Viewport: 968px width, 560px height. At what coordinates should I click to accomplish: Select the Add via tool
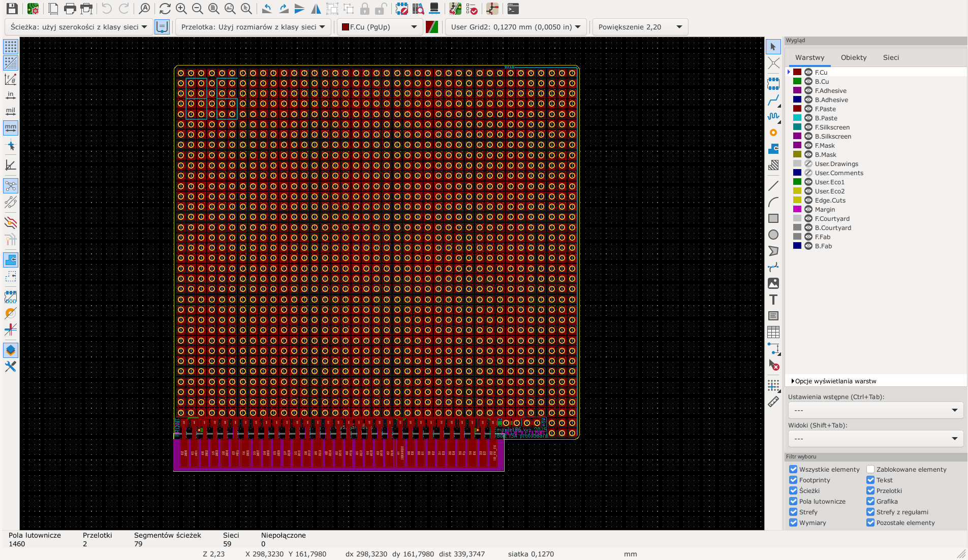tap(773, 133)
